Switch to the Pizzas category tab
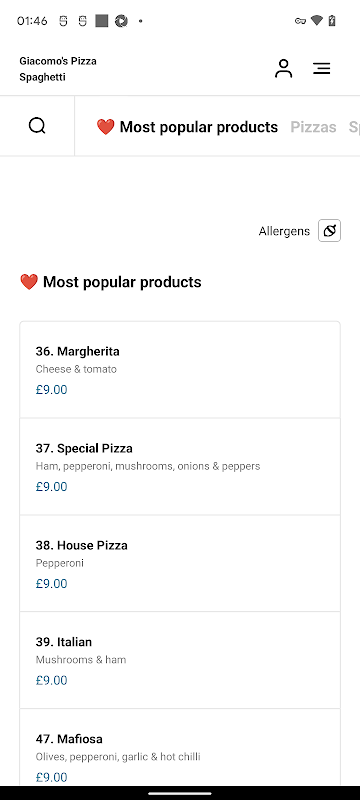Screen dimensions: 360x800 [313, 127]
